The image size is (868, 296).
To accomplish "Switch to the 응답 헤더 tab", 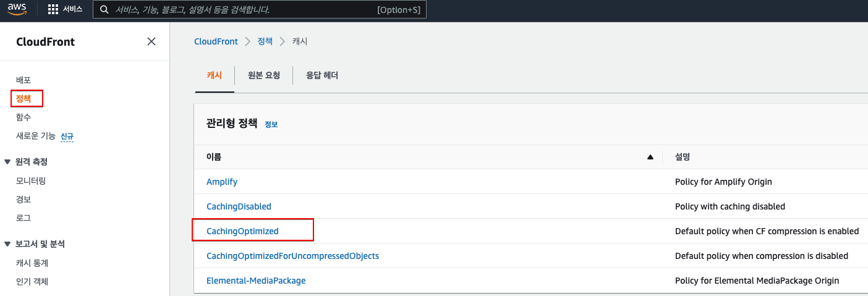I will click(322, 75).
